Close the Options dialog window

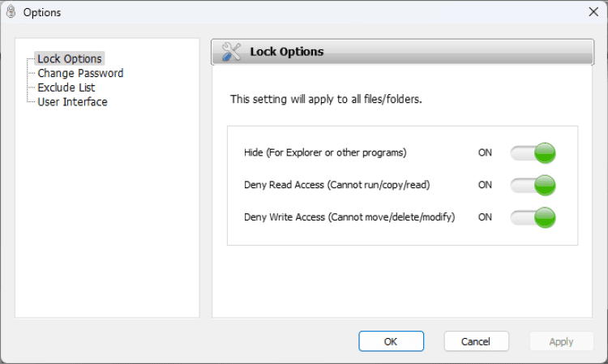click(593, 12)
